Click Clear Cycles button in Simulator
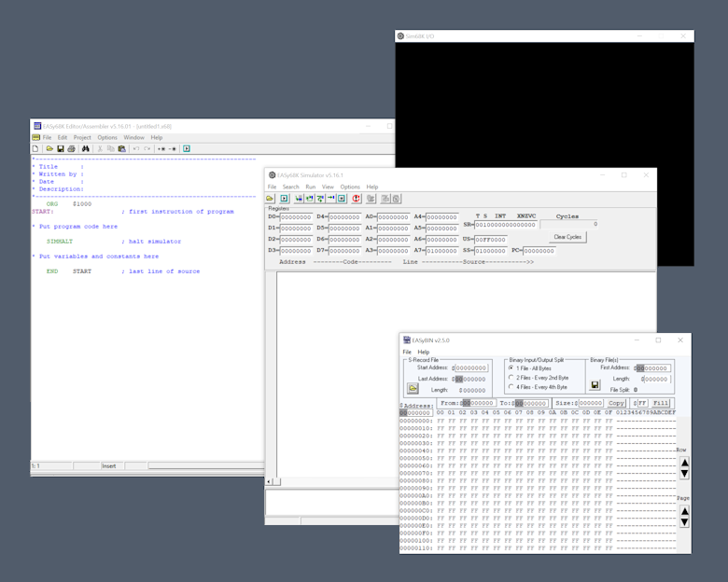This screenshot has width=728, height=582. point(567,237)
